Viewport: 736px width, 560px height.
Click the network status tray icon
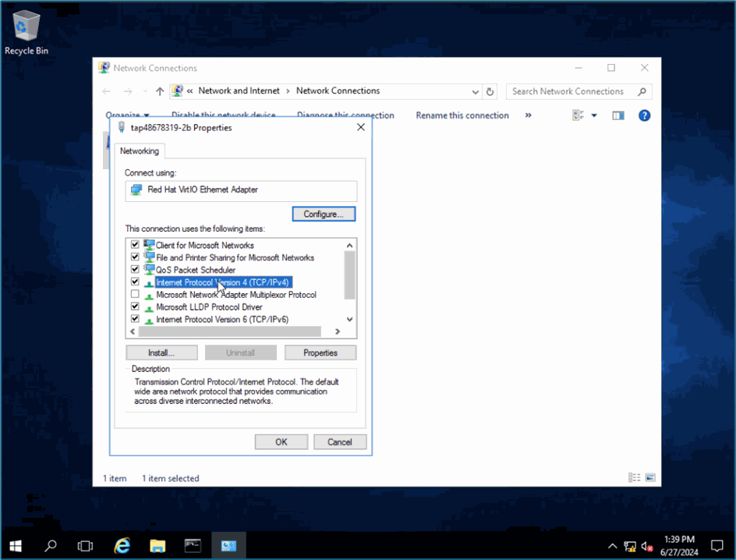[x=630, y=547]
